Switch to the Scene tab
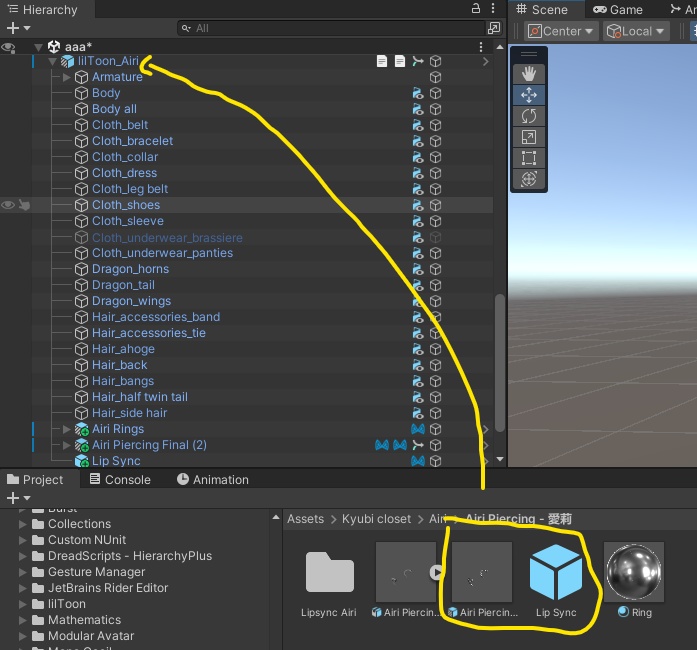 pyautogui.click(x=542, y=9)
